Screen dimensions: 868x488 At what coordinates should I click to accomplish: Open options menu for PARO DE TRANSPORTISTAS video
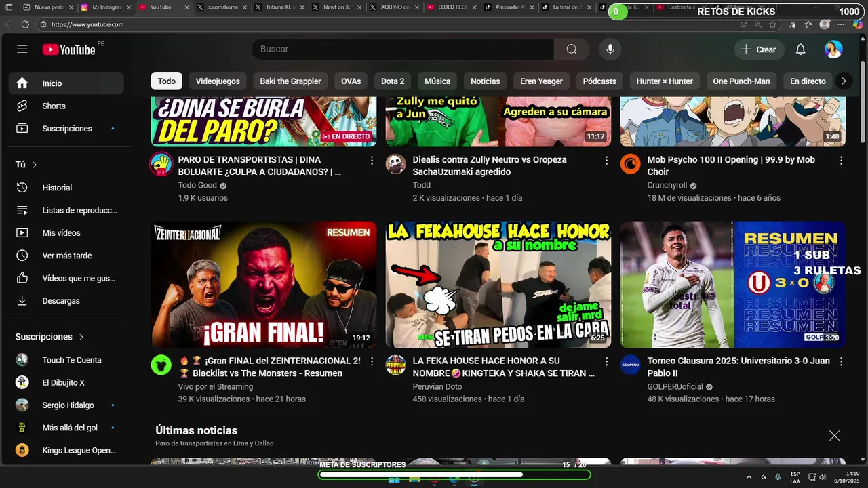pyautogui.click(x=372, y=161)
